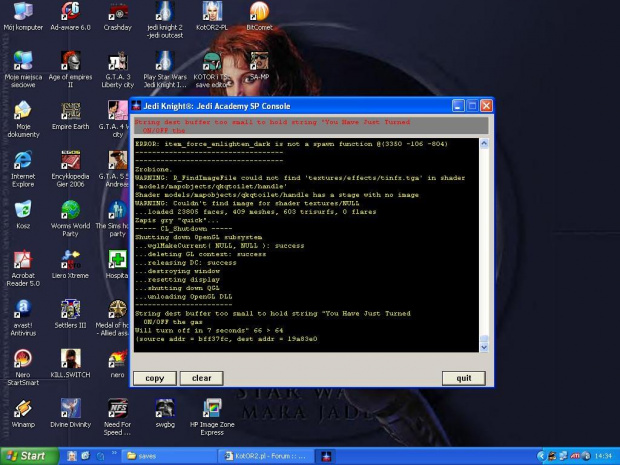Image resolution: width=620 pixels, height=465 pixels.
Task: Select Moje miejsca sieciowe icon
Action: [23, 70]
